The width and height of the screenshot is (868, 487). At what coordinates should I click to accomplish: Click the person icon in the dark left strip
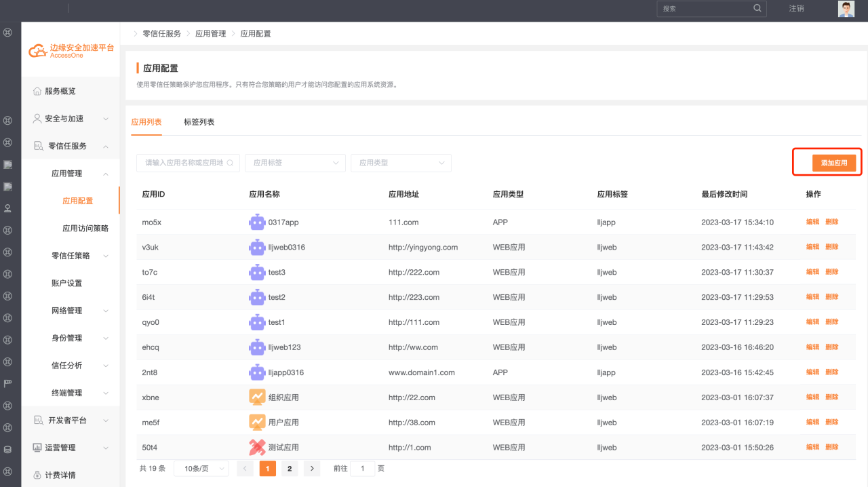7,208
